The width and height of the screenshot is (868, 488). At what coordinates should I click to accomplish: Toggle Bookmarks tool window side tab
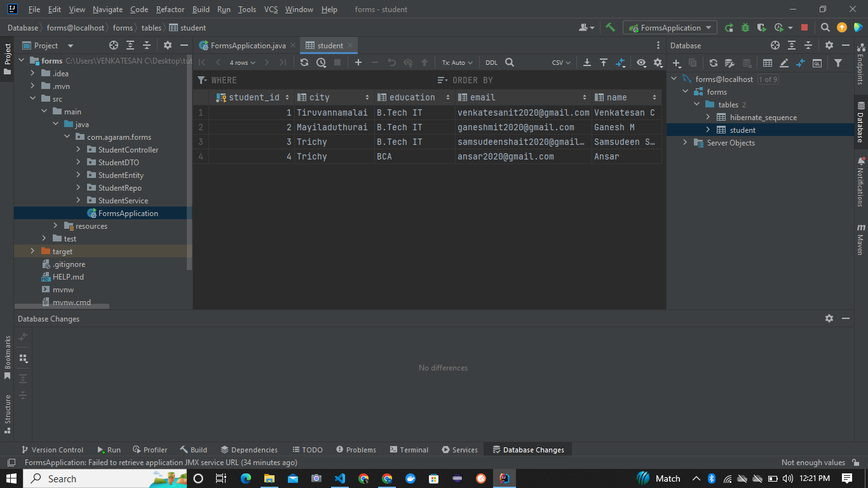point(8,358)
